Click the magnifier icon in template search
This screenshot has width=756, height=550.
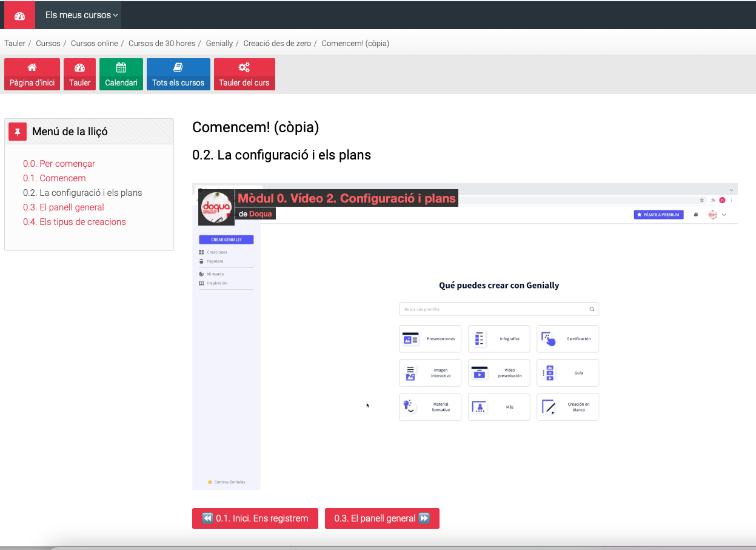(x=592, y=309)
